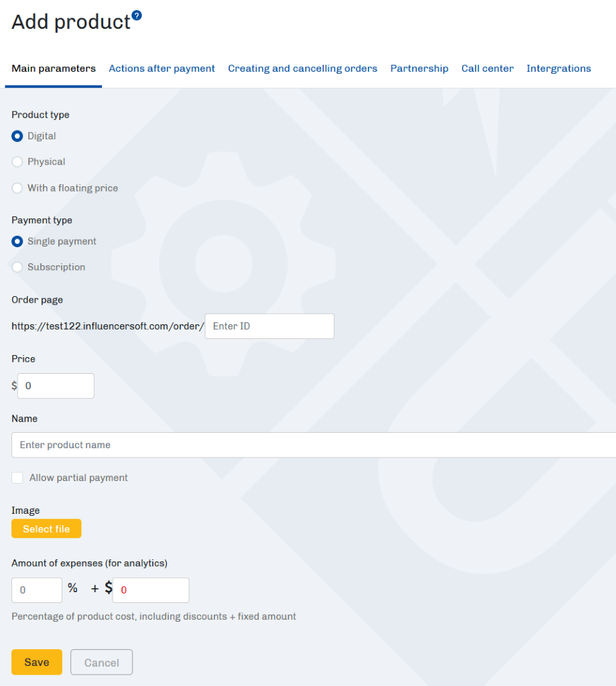Go to the Partnership tab
Viewport: 616px width, 686px height.
point(419,68)
